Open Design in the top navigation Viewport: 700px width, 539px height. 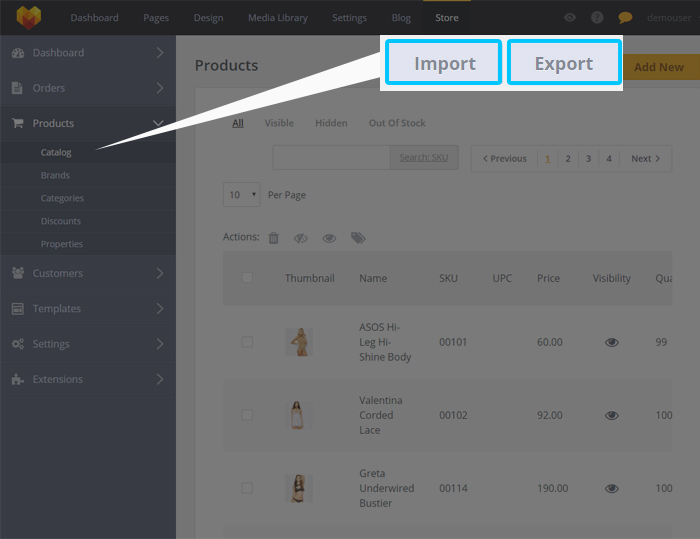click(x=208, y=18)
